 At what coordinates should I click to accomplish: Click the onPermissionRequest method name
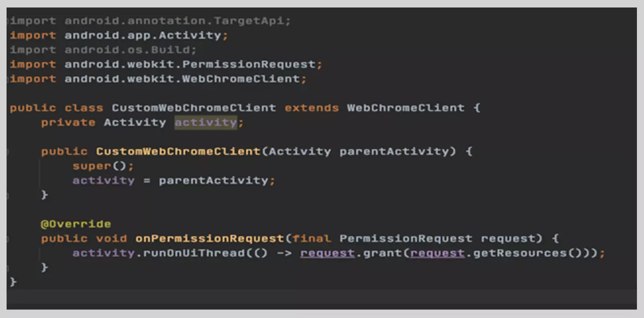[x=210, y=238]
